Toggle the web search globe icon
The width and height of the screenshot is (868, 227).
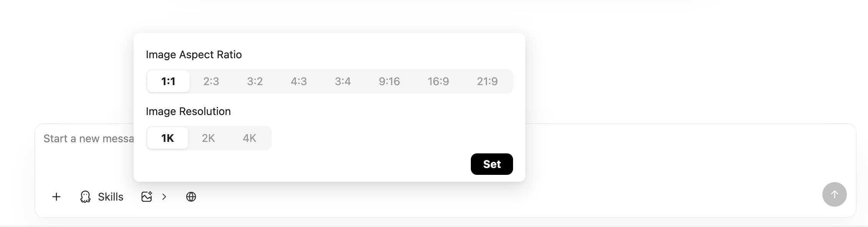(x=191, y=197)
